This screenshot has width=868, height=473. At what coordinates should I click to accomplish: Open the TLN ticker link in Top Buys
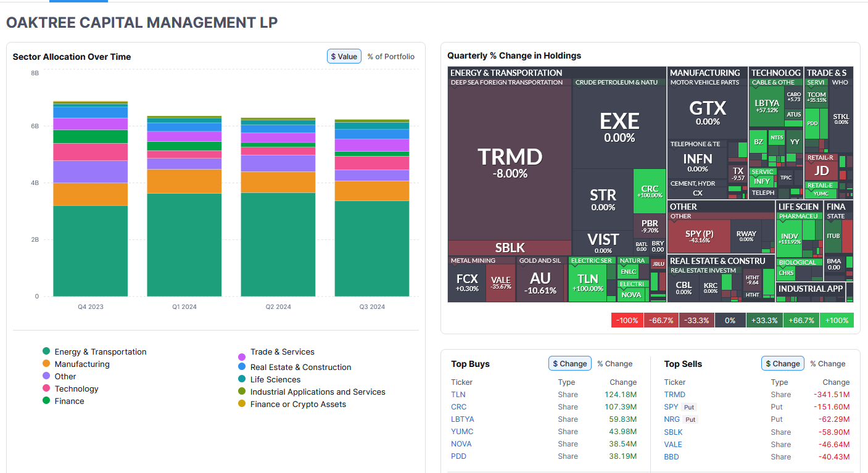tap(458, 395)
